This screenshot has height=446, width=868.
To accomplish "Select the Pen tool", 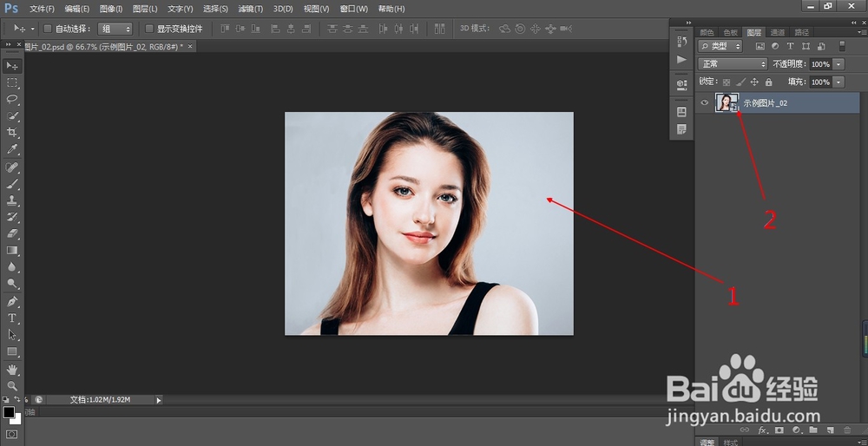I will tap(12, 302).
